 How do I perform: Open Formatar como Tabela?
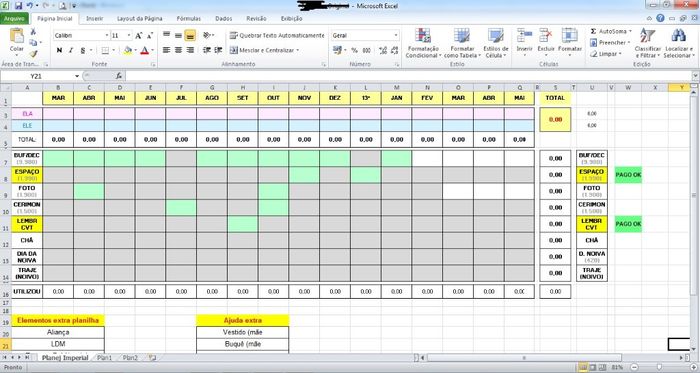(462, 43)
